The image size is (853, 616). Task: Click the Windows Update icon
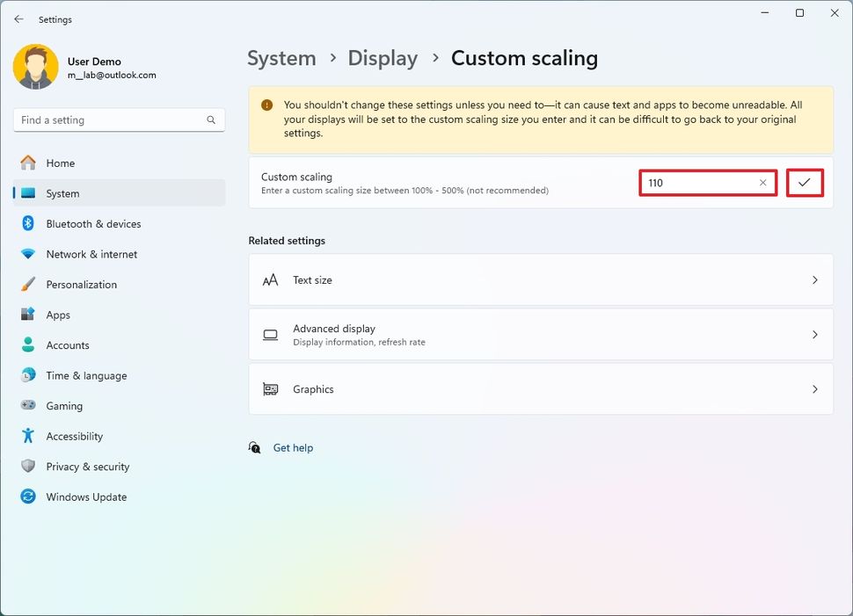27,496
